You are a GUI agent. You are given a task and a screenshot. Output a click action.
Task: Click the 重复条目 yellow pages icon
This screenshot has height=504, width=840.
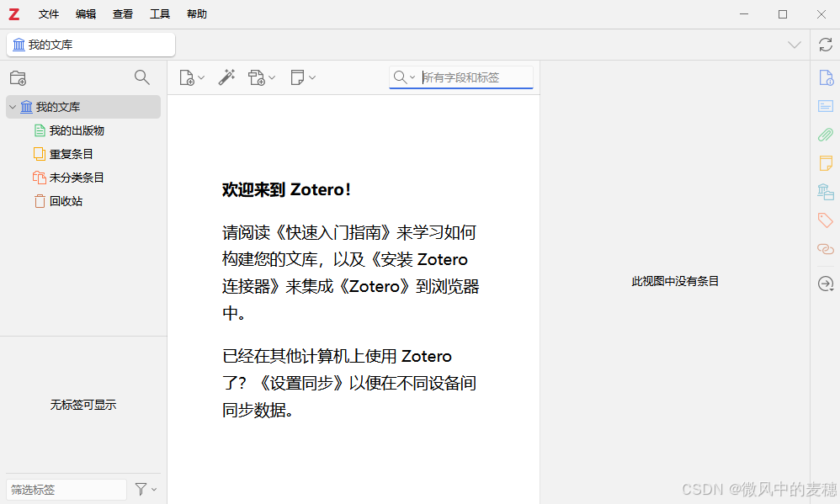[x=39, y=154]
